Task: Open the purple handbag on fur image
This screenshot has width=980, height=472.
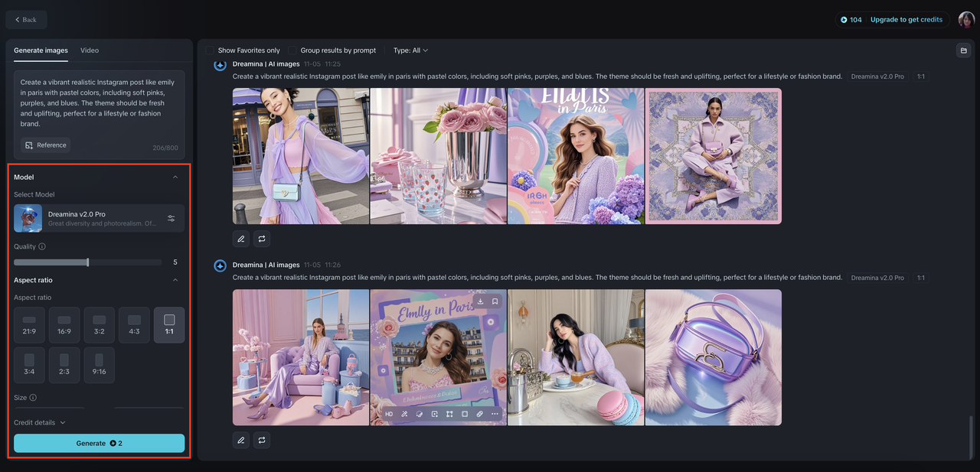Action: tap(714, 357)
